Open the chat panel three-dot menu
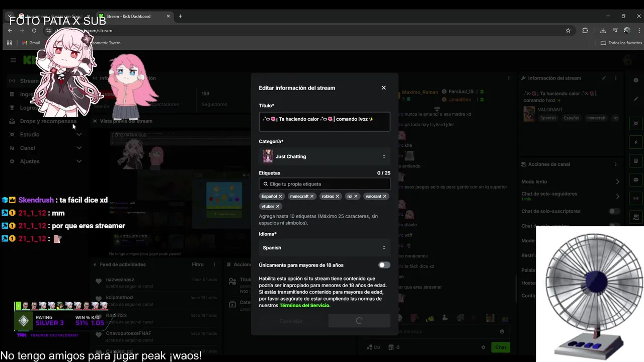The width and height of the screenshot is (644, 362). pos(509,78)
